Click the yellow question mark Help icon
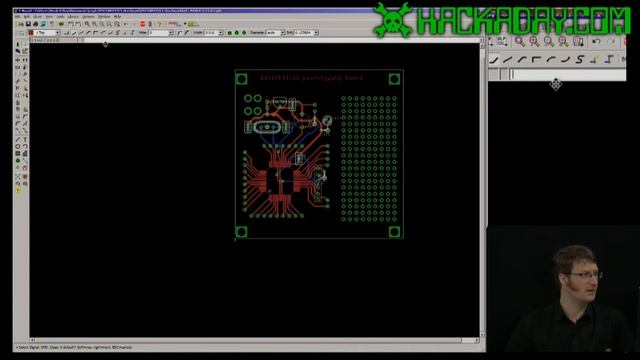The image size is (640, 360). (x=160, y=24)
